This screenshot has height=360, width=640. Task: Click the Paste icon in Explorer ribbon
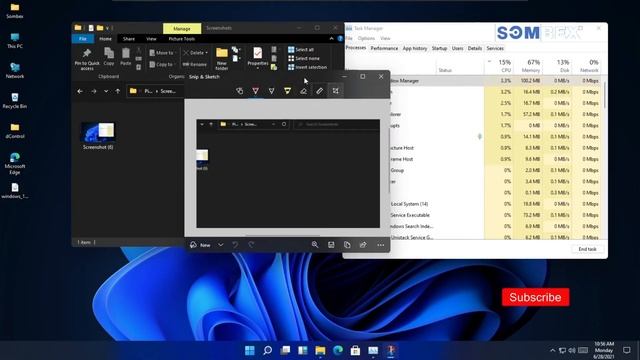click(x=126, y=56)
